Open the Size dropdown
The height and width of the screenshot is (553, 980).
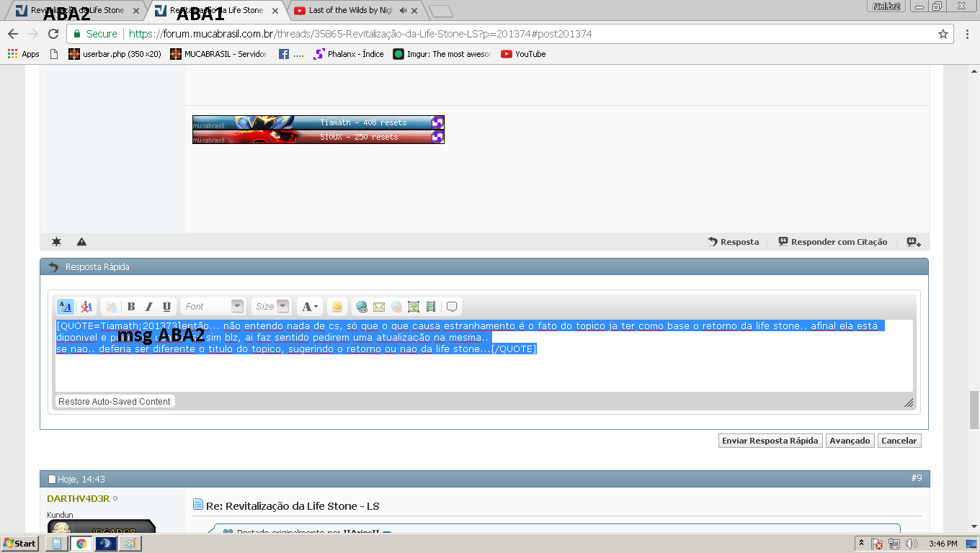(x=271, y=307)
